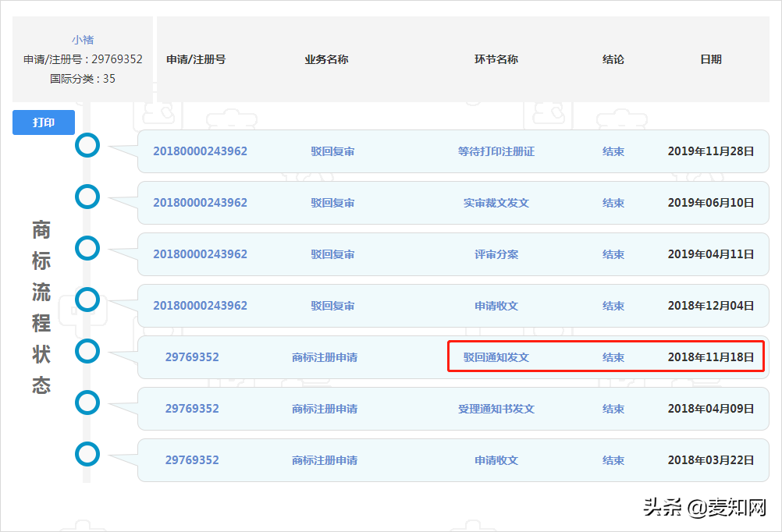This screenshot has width=782, height=532.
Task: Click the 评审分案 stage link
Action: pyautogui.click(x=496, y=254)
